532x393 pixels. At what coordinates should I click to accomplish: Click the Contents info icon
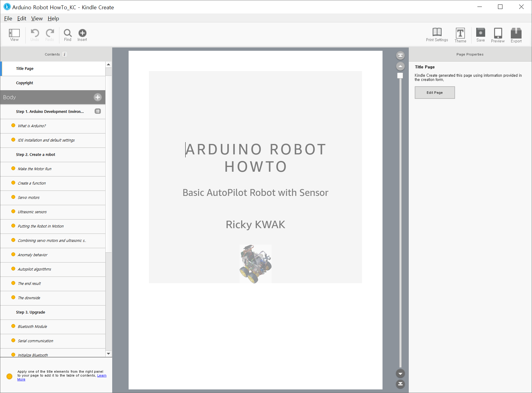pyautogui.click(x=64, y=54)
